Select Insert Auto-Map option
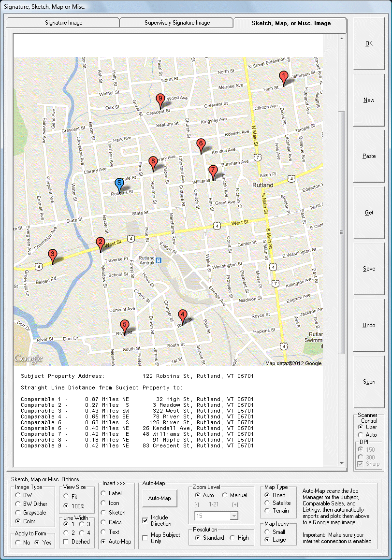392x560 pixels. pos(116,542)
